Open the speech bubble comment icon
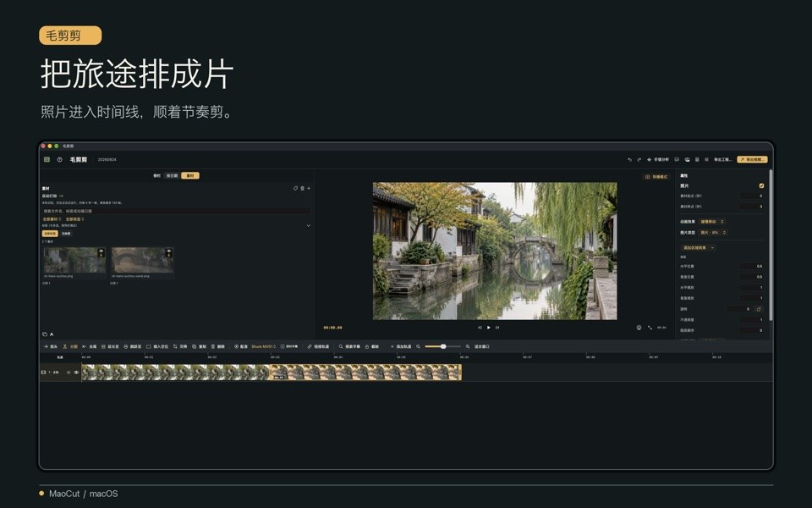Viewport: 812px width, 508px height. pos(677,160)
